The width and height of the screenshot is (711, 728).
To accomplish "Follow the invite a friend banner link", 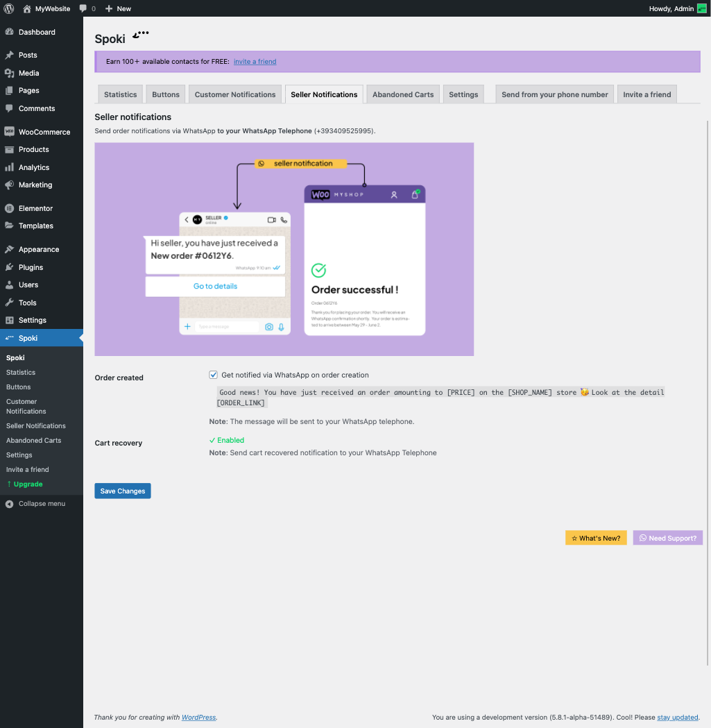I will point(255,61).
